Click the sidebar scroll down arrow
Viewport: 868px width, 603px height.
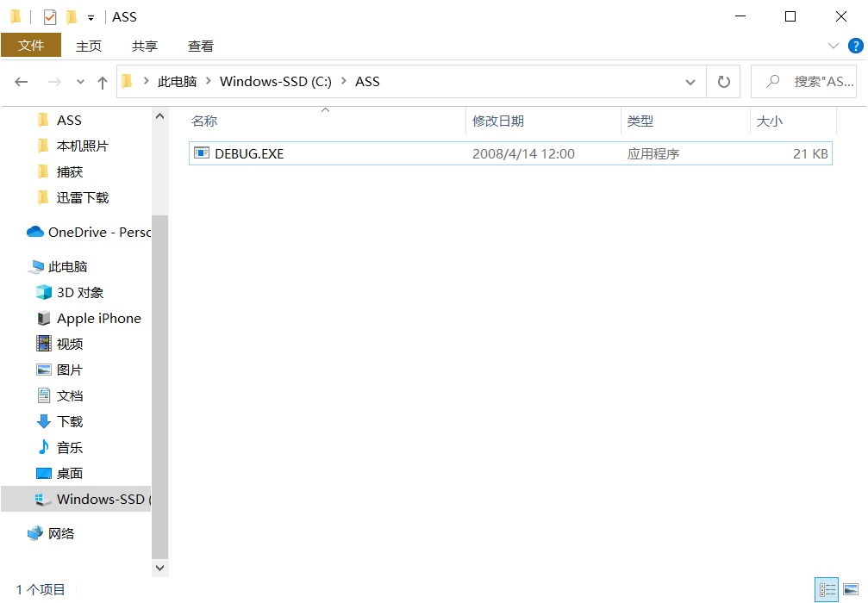pyautogui.click(x=160, y=568)
